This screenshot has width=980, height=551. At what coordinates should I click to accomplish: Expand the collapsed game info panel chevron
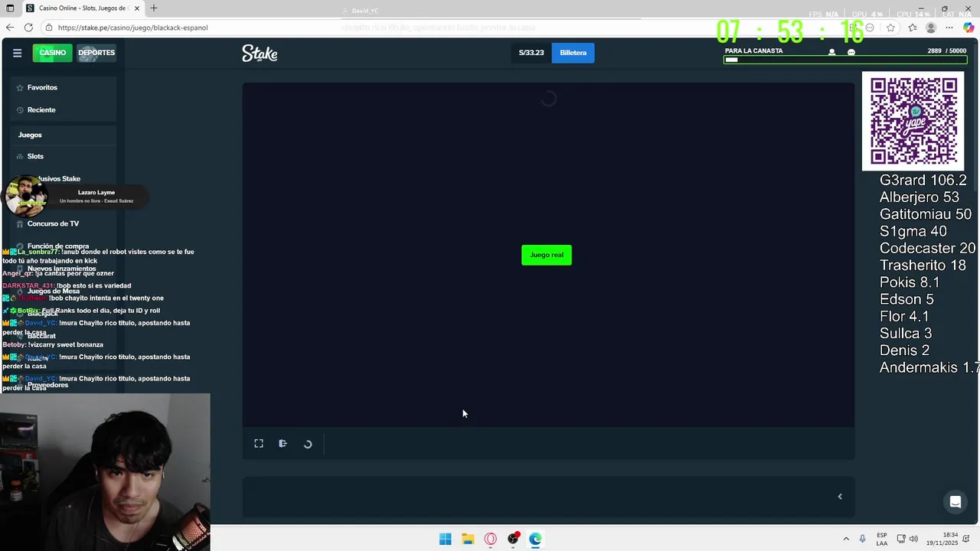pyautogui.click(x=840, y=497)
